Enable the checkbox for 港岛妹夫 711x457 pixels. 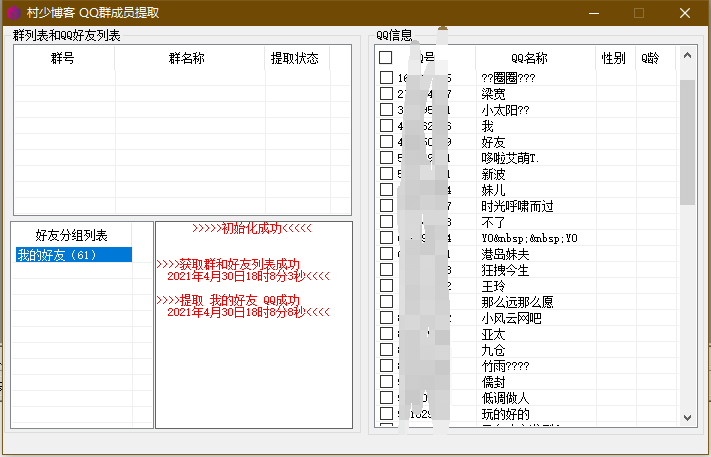click(x=386, y=253)
